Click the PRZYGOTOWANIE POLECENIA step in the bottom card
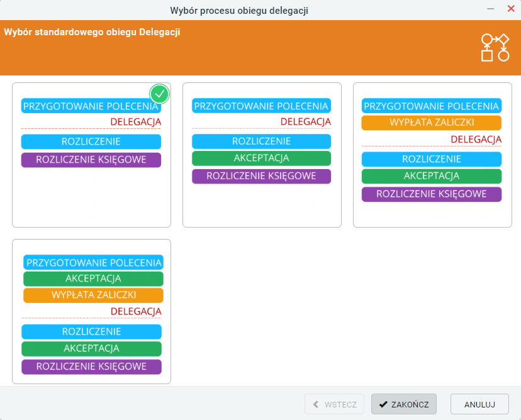The image size is (521, 420). point(93,263)
